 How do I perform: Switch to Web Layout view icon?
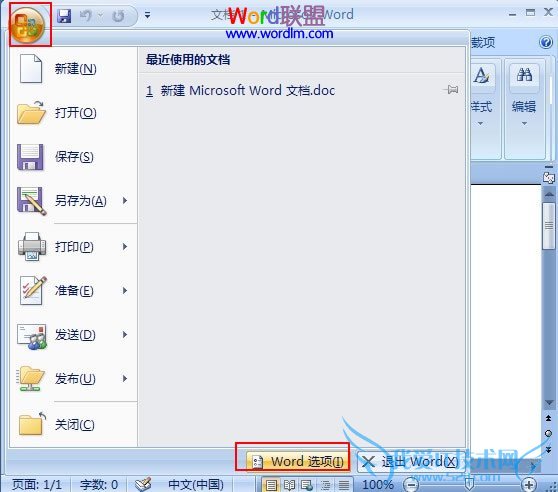(x=306, y=485)
